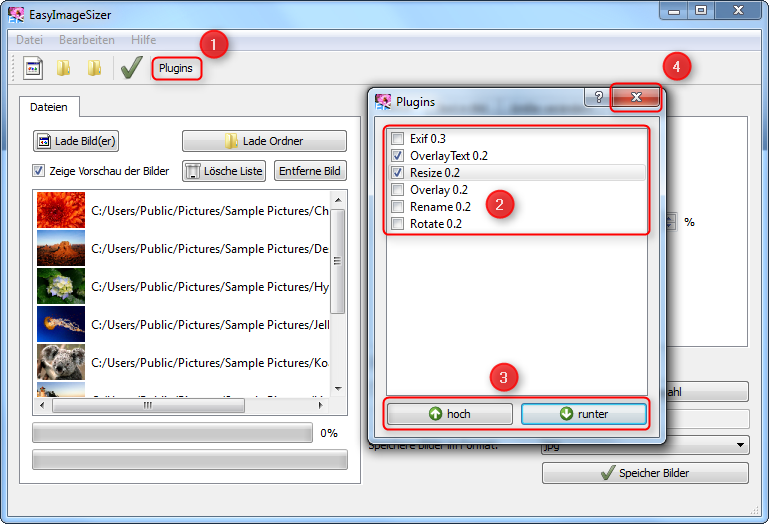Open the Bearbeiten menu
The image size is (769, 524).
click(87, 40)
